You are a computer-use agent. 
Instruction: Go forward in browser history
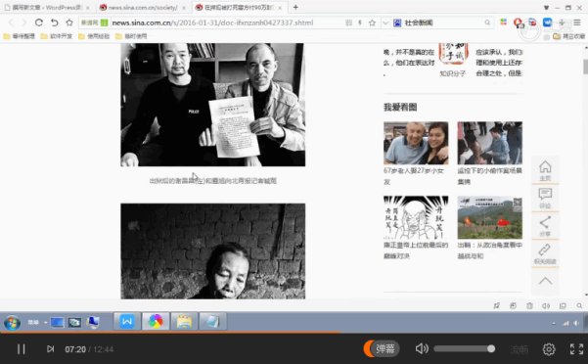24,23
